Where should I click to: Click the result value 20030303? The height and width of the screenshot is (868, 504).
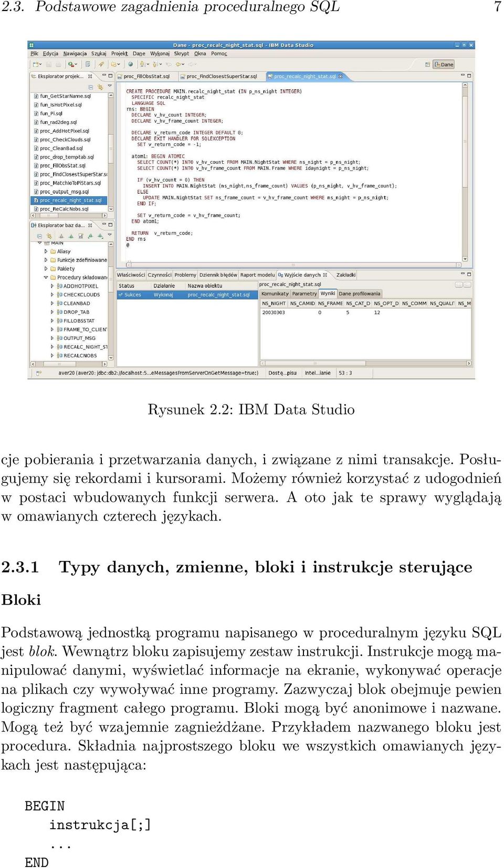click(x=274, y=313)
